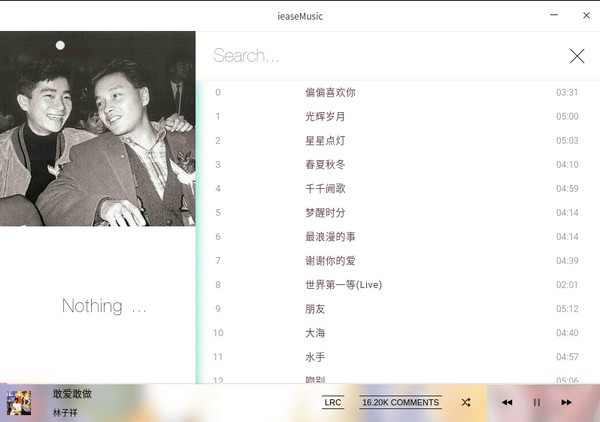This screenshot has height=422, width=600.
Task: Click the large artist photo on left
Action: pos(98,128)
